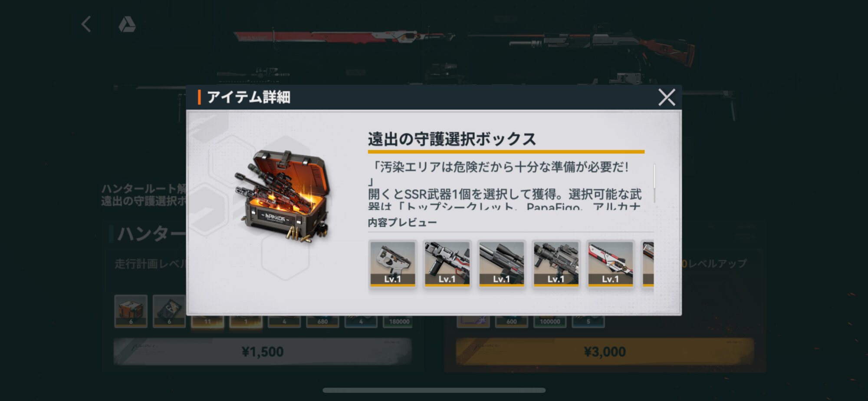Click the 遠出の守護選択ボックス title
The height and width of the screenshot is (401, 868).
[x=452, y=139]
